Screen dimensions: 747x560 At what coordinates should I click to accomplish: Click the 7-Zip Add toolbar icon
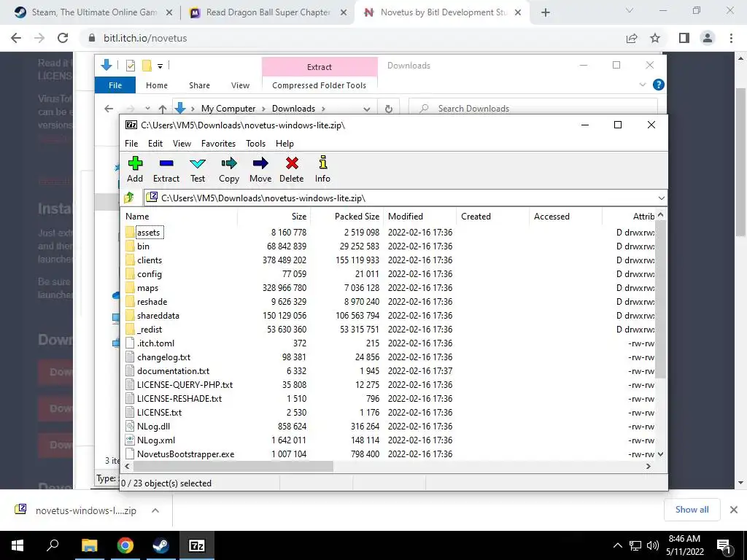(x=135, y=163)
